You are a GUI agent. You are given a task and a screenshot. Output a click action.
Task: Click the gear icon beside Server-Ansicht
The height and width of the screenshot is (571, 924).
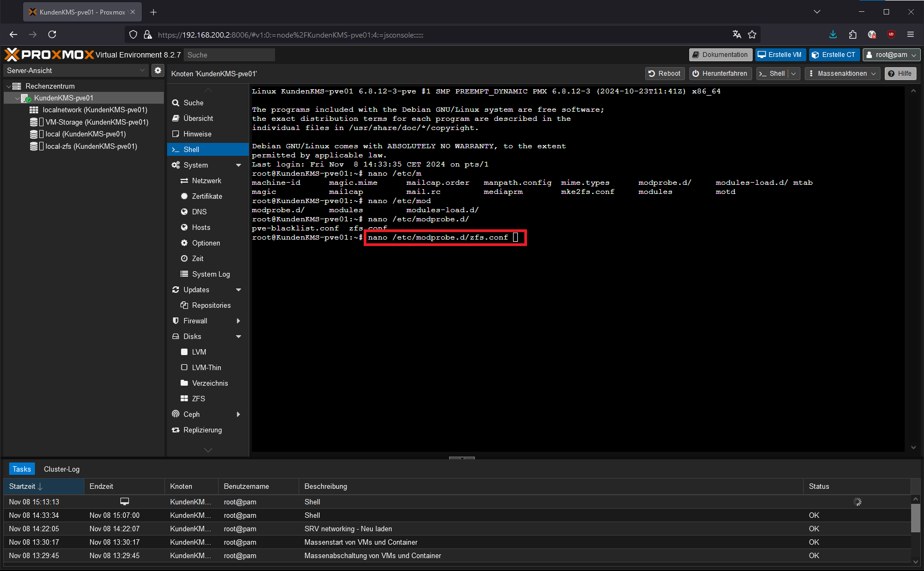[157, 70]
